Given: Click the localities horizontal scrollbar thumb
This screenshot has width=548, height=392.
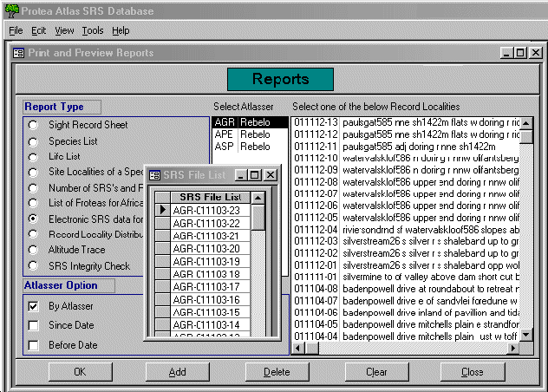Looking at the screenshot, I should (311, 348).
